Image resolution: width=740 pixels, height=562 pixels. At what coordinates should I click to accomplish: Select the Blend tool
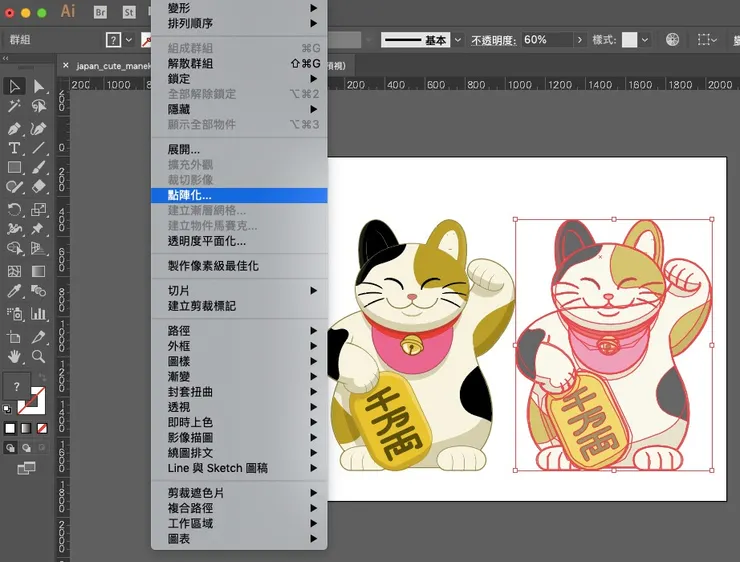coord(38,291)
